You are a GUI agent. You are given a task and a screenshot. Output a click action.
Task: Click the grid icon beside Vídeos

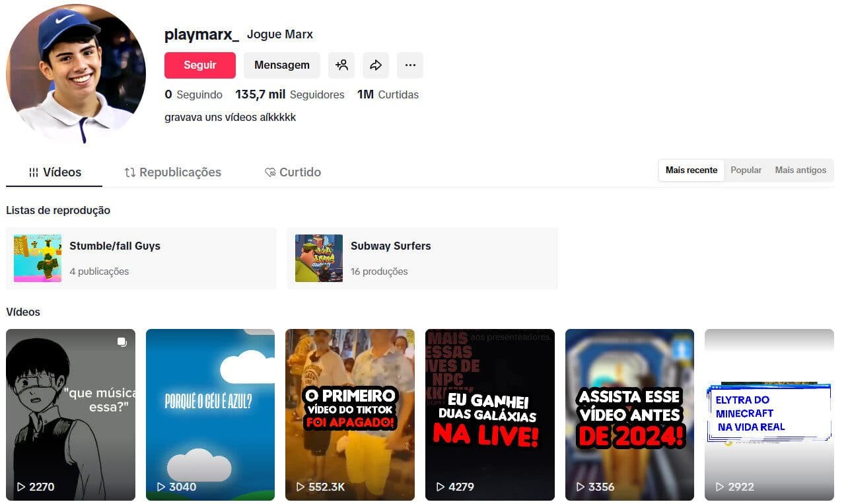click(x=34, y=172)
